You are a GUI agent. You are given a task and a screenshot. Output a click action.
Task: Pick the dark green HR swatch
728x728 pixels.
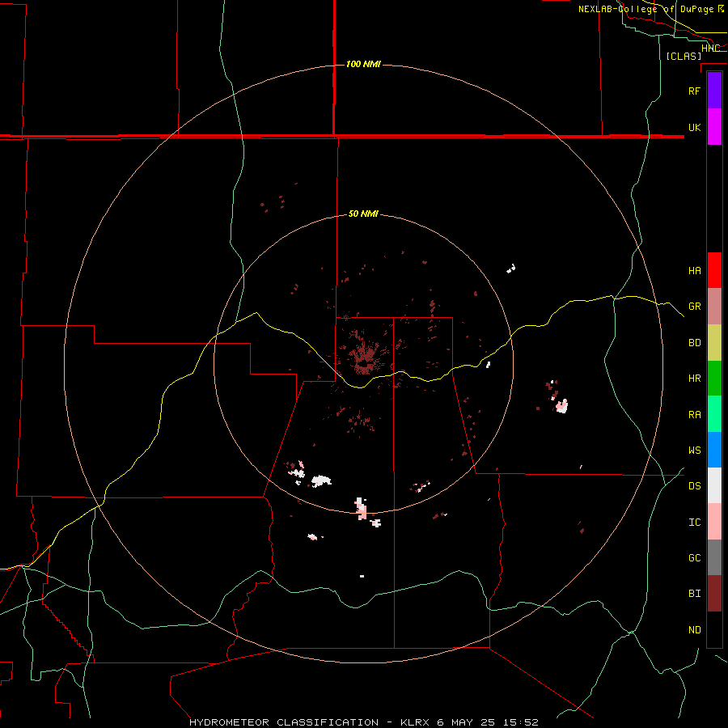[x=714, y=379]
